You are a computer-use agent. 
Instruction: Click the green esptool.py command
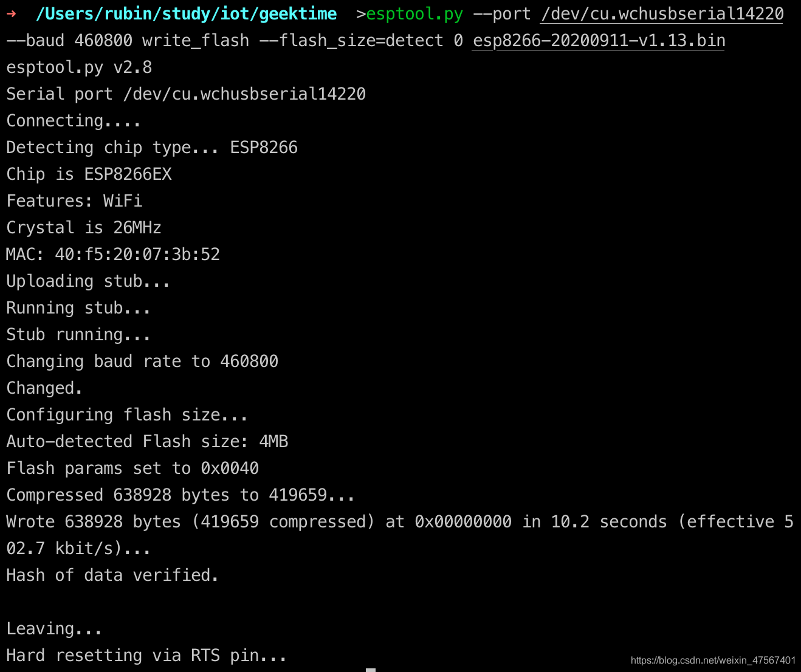pos(414,14)
